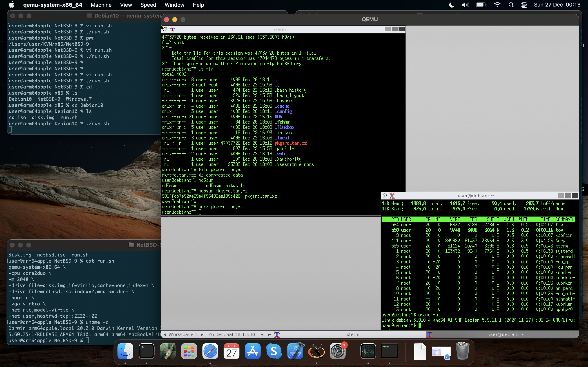Viewport: 588px width, 367px height.
Task: Switch to previous workspace arrow
Action: pos(165,334)
